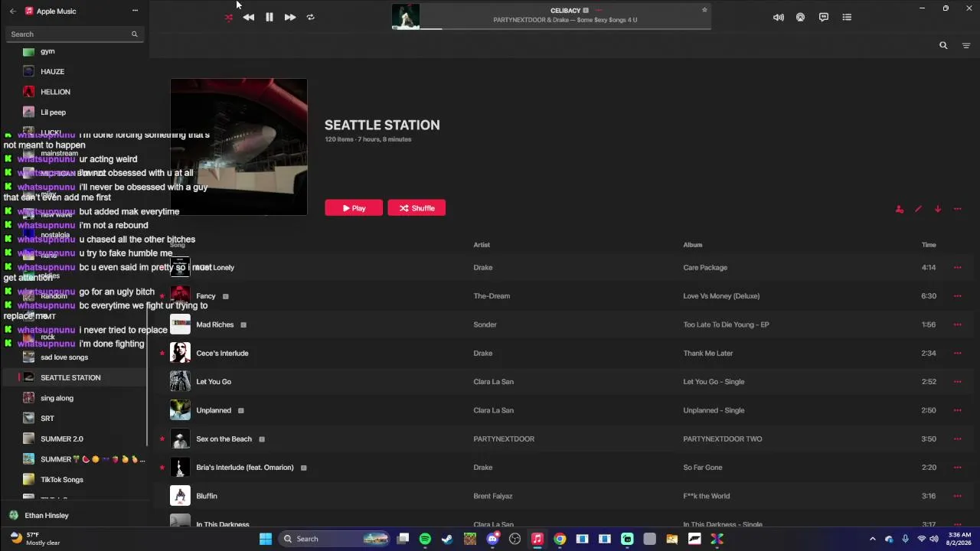
Task: Click the now playing album artwork thumbnail
Action: 406,16
